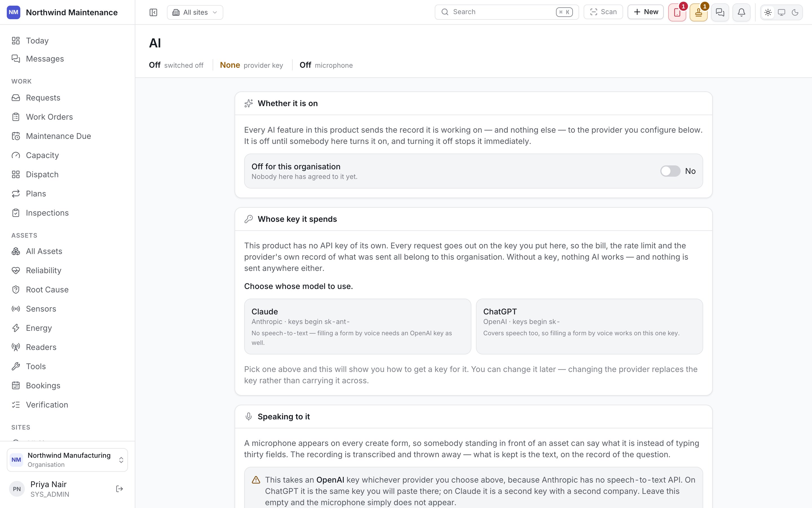
Task: Open Messages in sidebar
Action: pos(67,59)
